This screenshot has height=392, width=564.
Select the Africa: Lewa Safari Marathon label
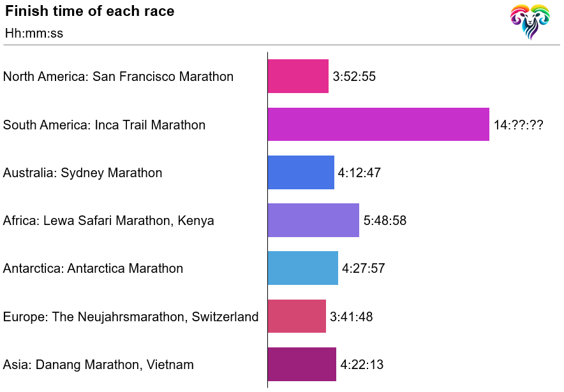[108, 221]
